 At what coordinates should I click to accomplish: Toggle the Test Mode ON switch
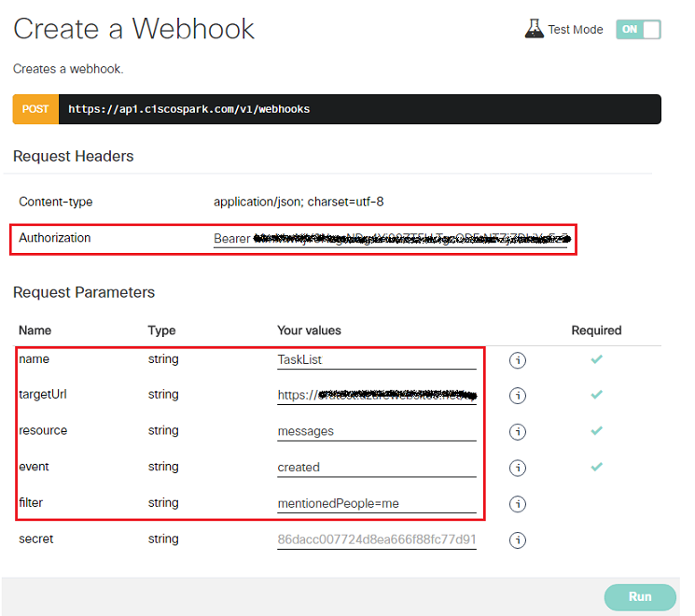coord(638,29)
